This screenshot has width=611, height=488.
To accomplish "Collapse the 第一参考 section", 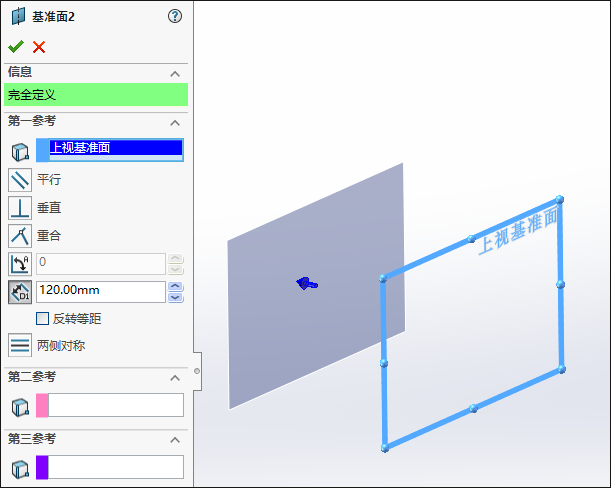I will [x=175, y=123].
